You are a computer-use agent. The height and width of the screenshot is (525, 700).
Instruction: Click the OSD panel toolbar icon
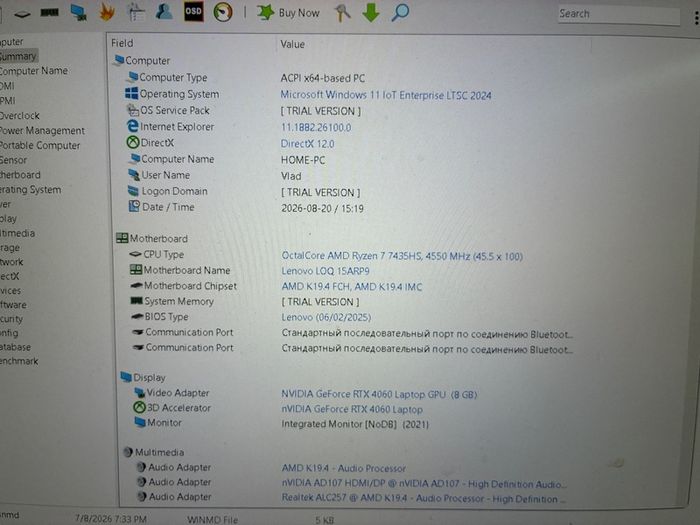coord(193,11)
